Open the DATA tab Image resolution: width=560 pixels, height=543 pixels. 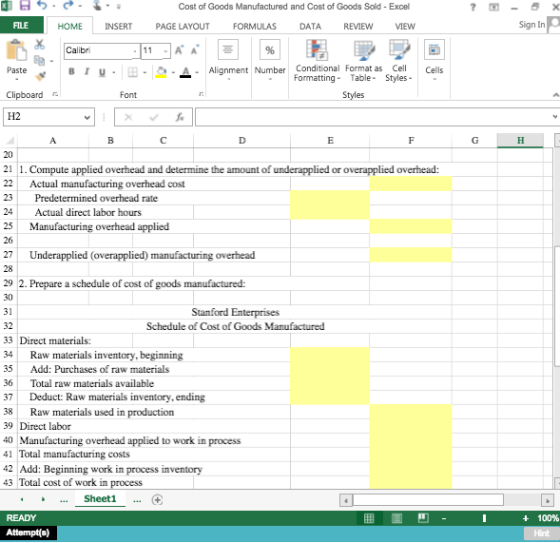click(310, 26)
